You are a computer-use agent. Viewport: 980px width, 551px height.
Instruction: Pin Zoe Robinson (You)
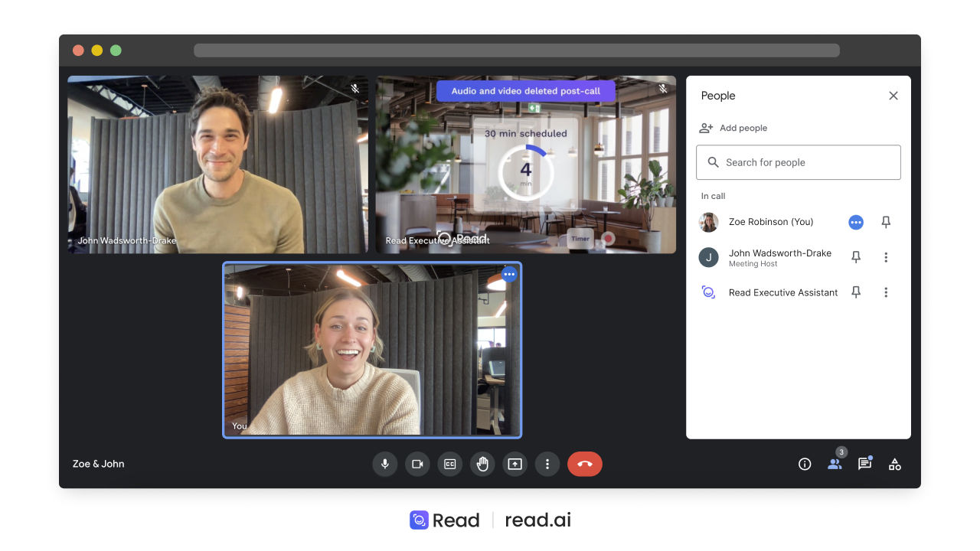click(886, 222)
